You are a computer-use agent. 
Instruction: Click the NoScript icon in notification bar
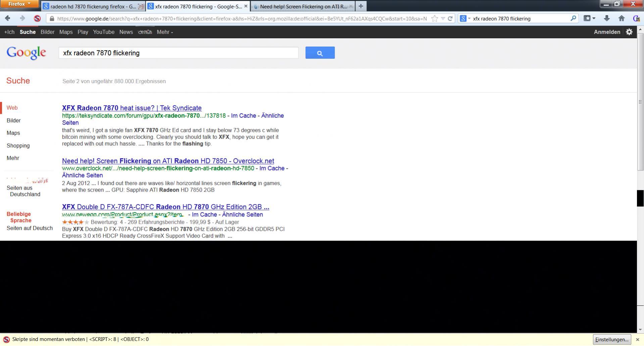click(x=6, y=339)
